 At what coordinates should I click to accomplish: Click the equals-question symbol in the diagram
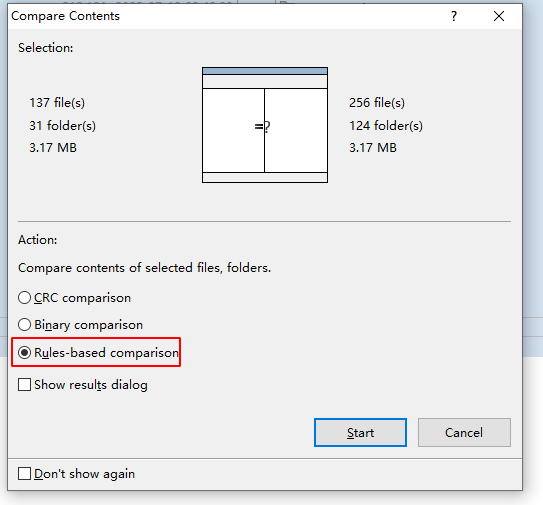click(x=262, y=127)
